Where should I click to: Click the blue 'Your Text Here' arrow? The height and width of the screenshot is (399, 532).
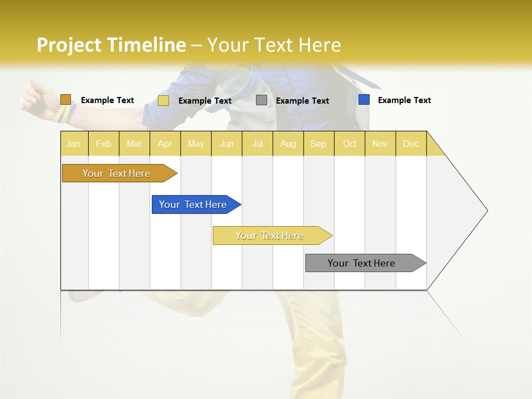pos(193,204)
